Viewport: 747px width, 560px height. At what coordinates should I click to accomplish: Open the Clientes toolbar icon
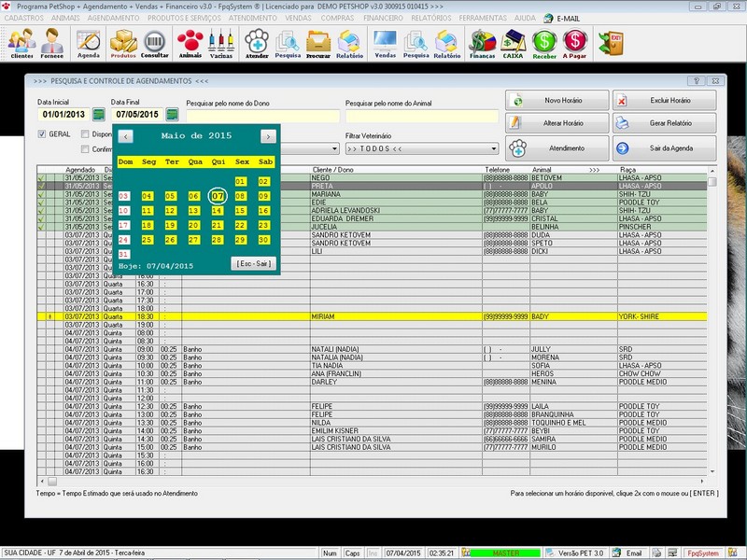tap(21, 43)
